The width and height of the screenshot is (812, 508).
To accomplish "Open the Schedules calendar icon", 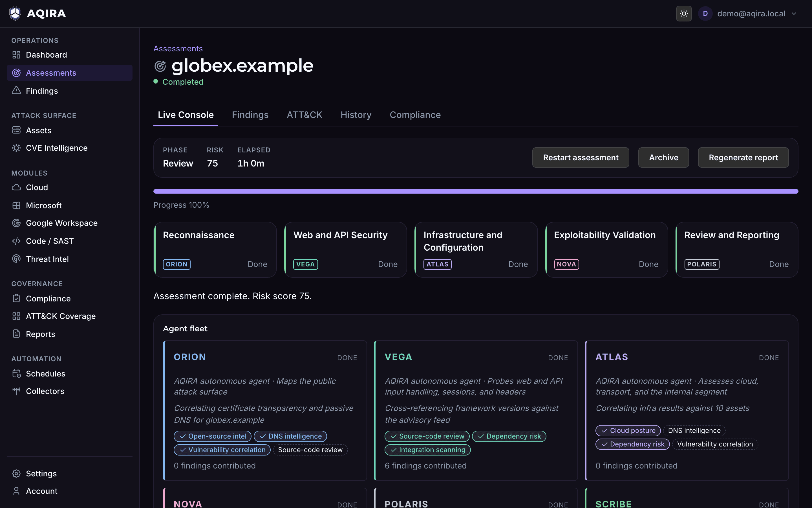I will (16, 373).
